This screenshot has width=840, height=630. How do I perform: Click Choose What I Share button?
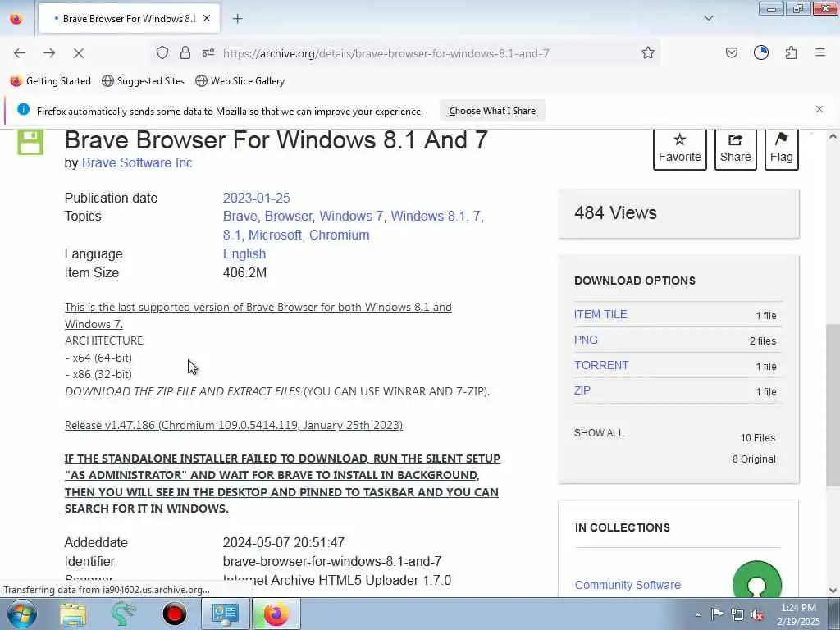click(x=492, y=111)
